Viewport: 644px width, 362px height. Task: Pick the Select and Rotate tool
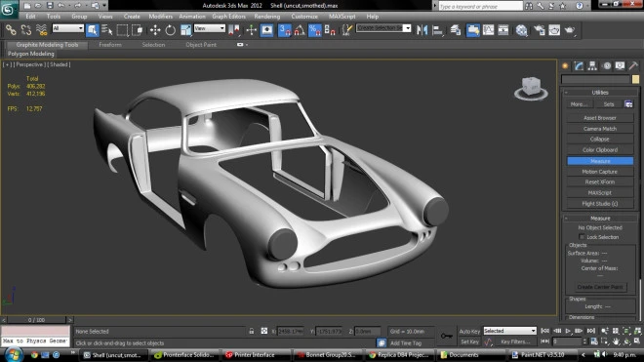pos(170,30)
